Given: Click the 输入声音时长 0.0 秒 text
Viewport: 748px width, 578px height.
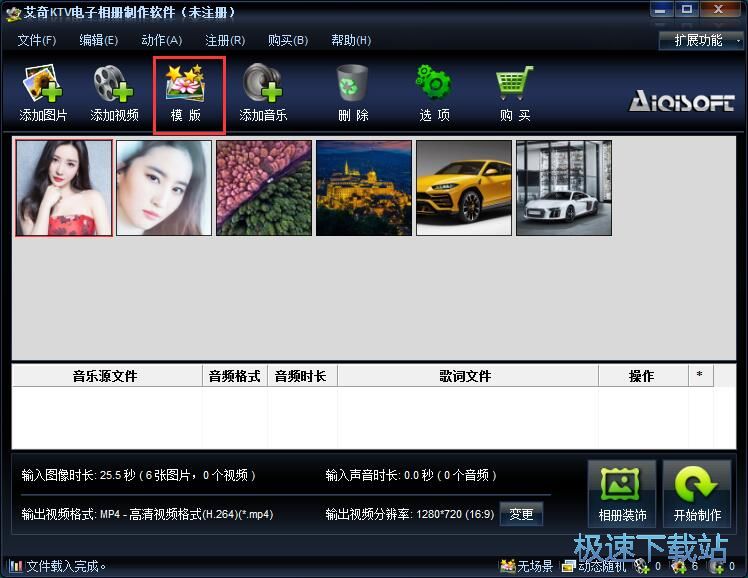Looking at the screenshot, I should pyautogui.click(x=411, y=475).
